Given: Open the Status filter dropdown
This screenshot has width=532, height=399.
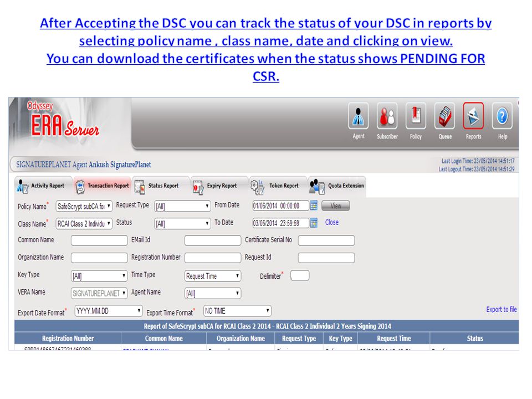Looking at the screenshot, I should [182, 223].
